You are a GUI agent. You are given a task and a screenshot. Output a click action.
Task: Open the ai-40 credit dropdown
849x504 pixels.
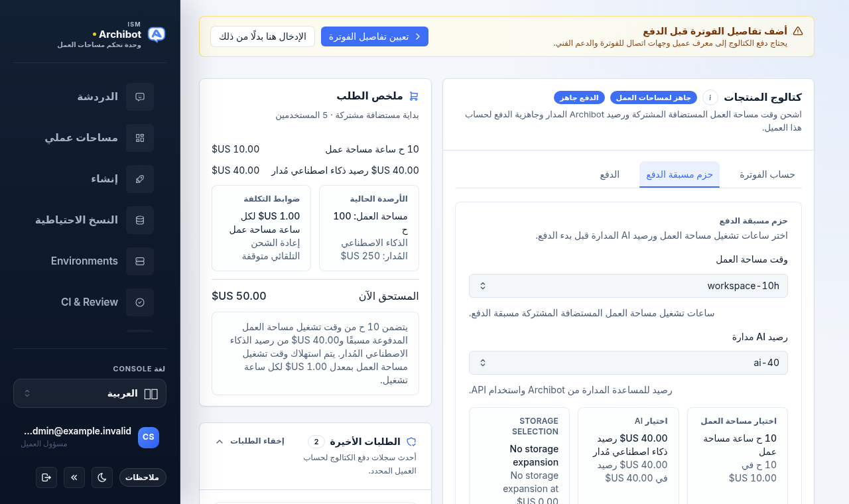click(x=628, y=363)
